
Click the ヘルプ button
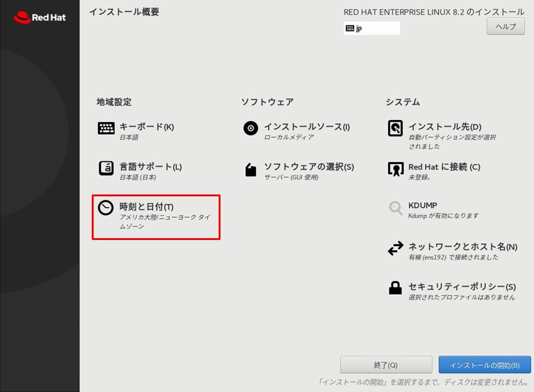(x=506, y=26)
